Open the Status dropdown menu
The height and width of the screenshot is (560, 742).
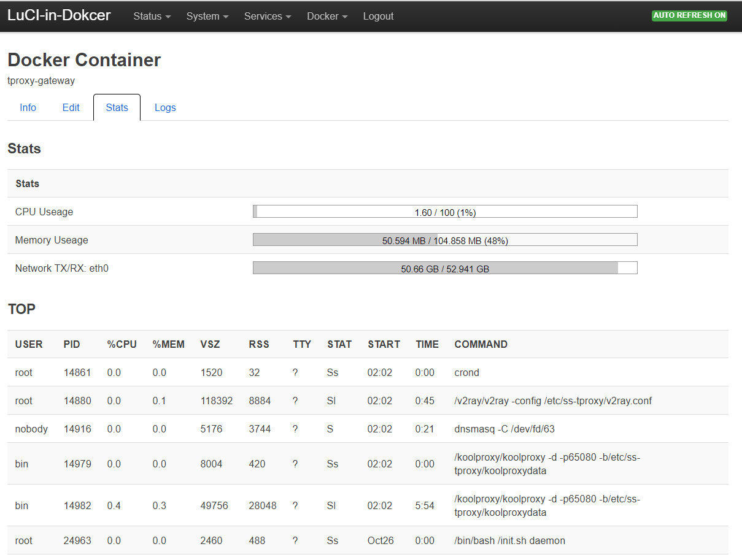click(x=152, y=17)
